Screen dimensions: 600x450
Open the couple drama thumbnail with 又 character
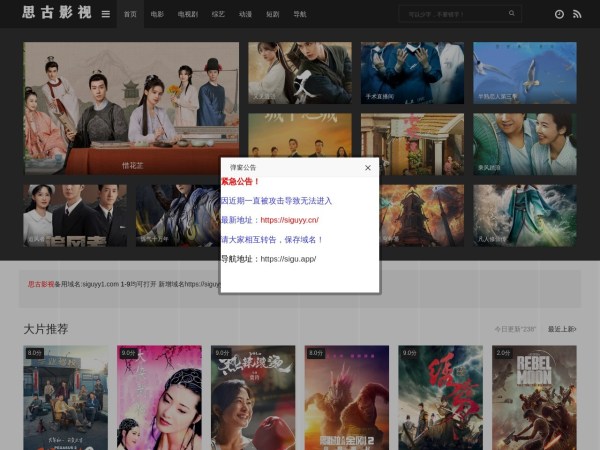[300, 73]
